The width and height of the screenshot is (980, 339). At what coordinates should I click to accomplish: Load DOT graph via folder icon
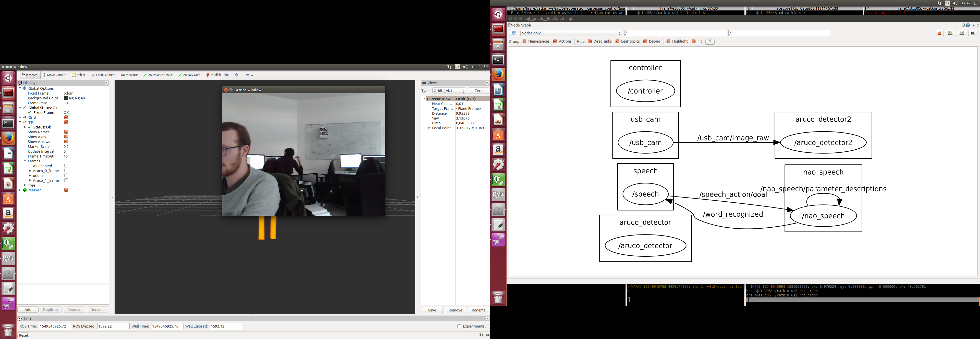click(x=939, y=33)
